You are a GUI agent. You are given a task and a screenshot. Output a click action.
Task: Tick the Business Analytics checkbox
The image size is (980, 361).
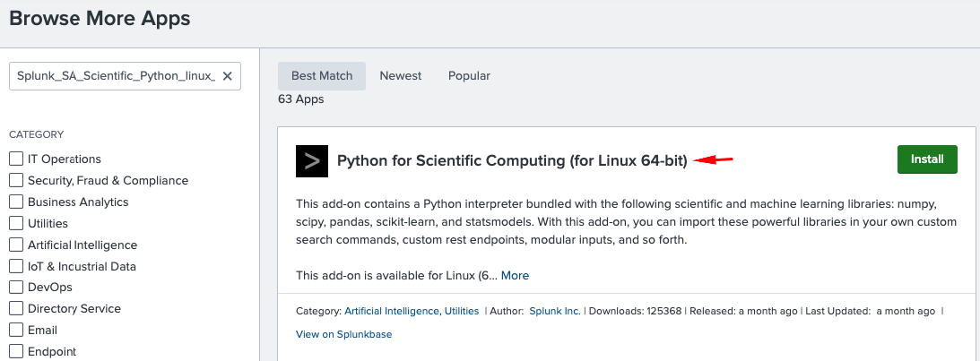pos(16,202)
